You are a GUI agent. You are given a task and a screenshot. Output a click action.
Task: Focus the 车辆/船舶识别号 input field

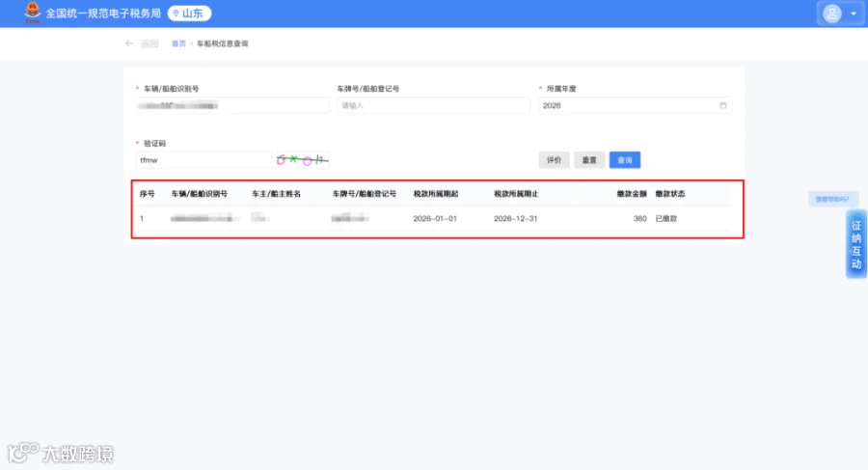231,105
